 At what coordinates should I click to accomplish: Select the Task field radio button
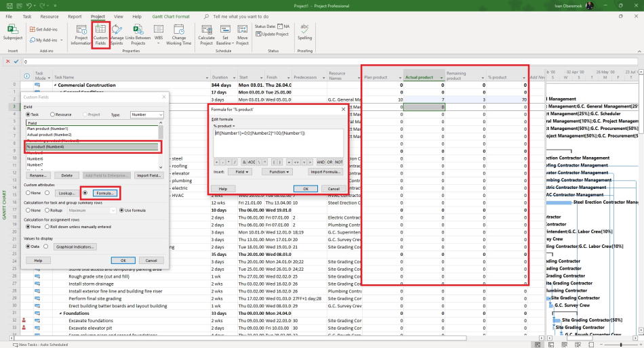tap(28, 114)
